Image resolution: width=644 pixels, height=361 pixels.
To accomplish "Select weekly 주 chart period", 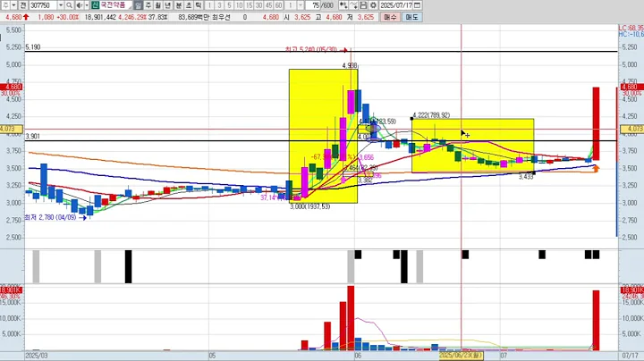I will point(148,5).
